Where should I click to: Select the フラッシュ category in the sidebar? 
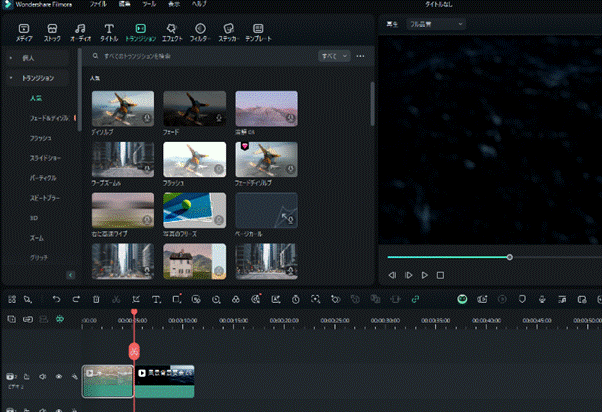point(41,138)
